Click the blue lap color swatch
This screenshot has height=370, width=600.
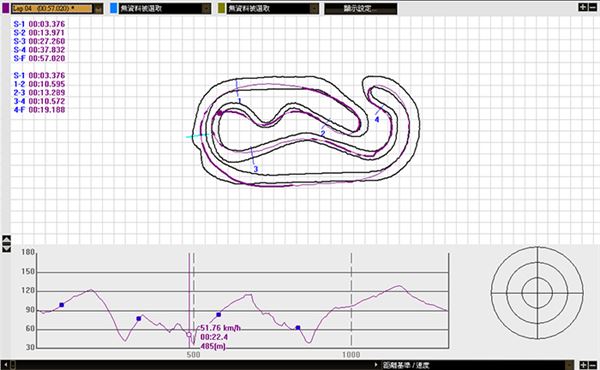tap(114, 8)
